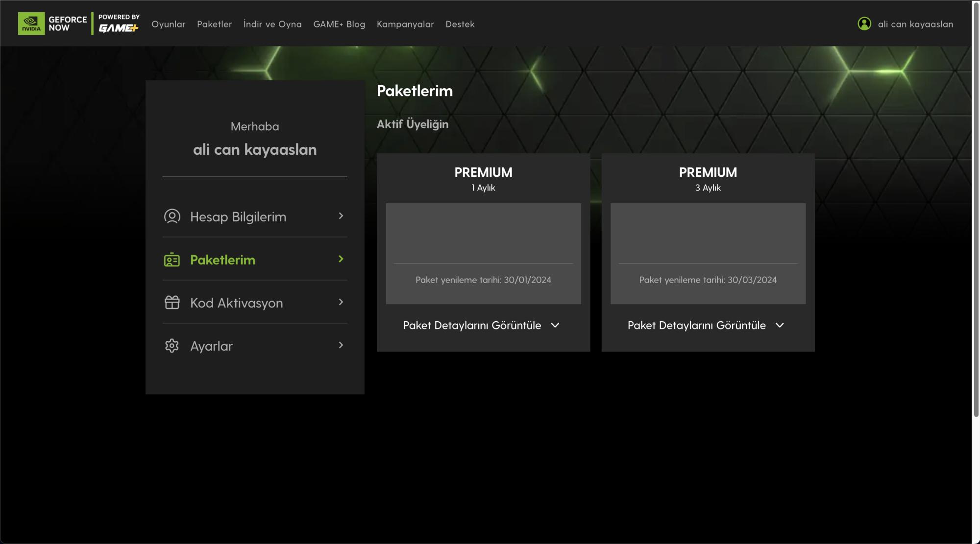
Task: Select the Kod Aktivasyon sidebar entry
Action: 236,303
